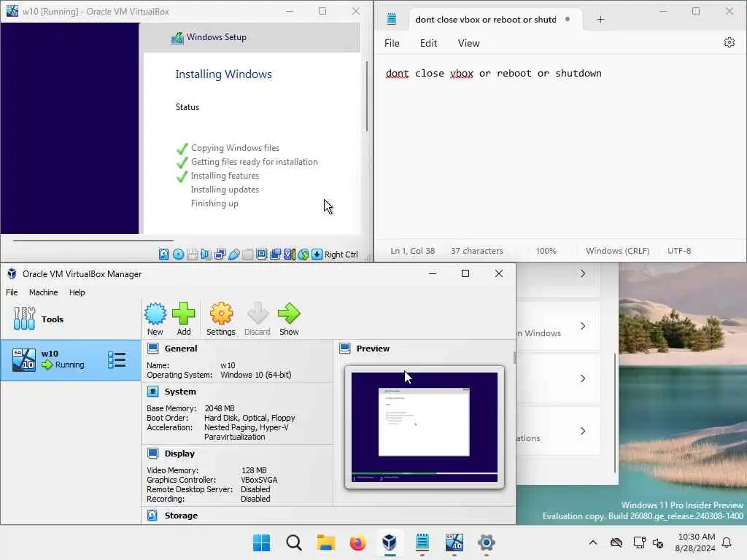Image resolution: width=747 pixels, height=560 pixels.
Task: Click the Discard toolbar button
Action: pos(258,319)
